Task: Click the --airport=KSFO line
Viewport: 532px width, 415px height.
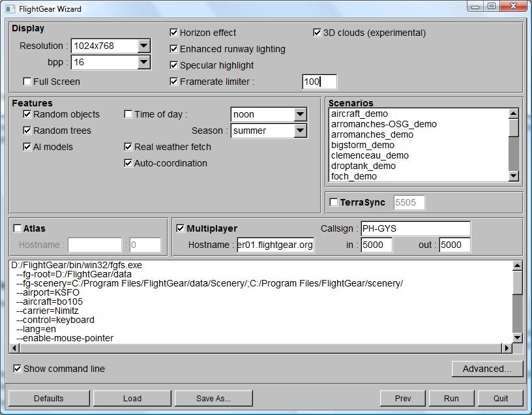Action: coord(48,292)
